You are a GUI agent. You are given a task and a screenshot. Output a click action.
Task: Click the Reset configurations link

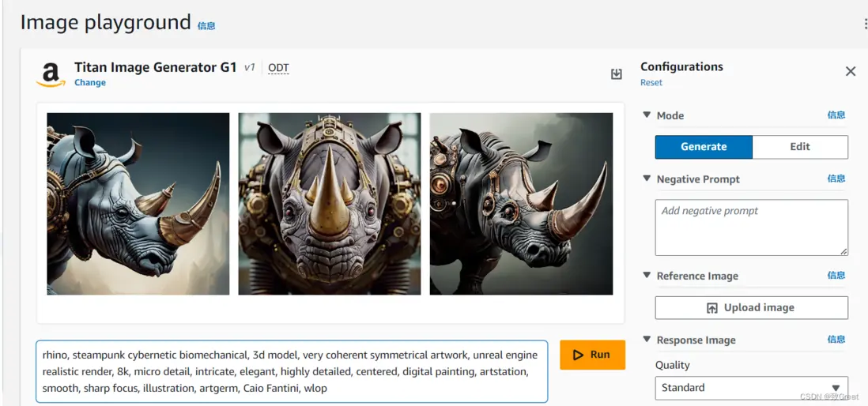click(x=651, y=83)
